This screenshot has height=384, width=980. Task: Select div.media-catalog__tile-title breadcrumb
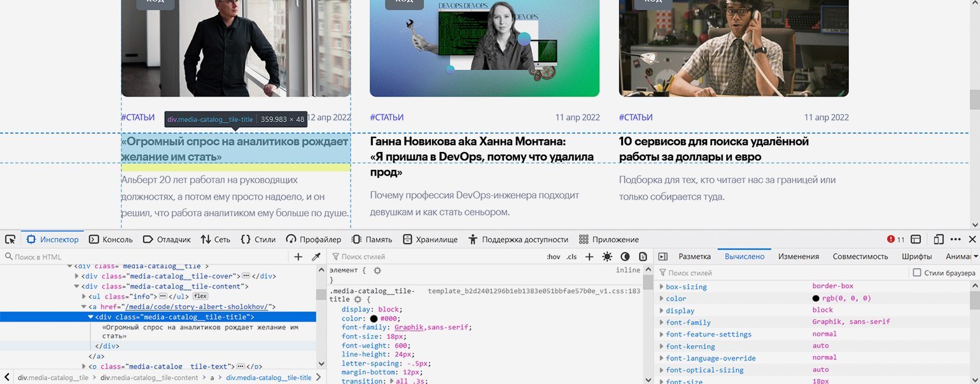(x=269, y=378)
